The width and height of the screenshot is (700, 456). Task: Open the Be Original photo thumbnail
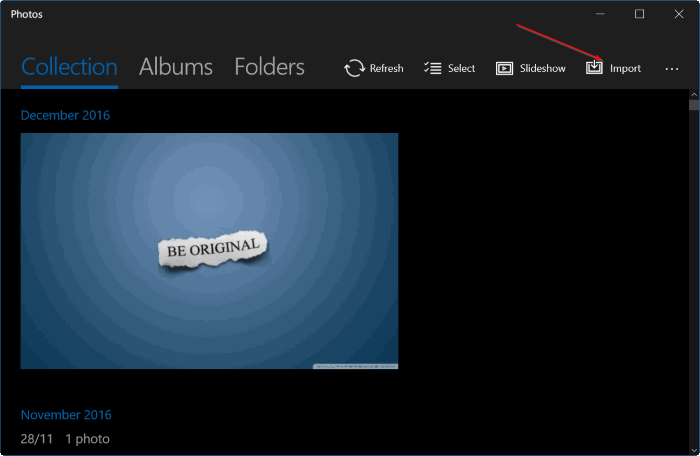tap(209, 250)
